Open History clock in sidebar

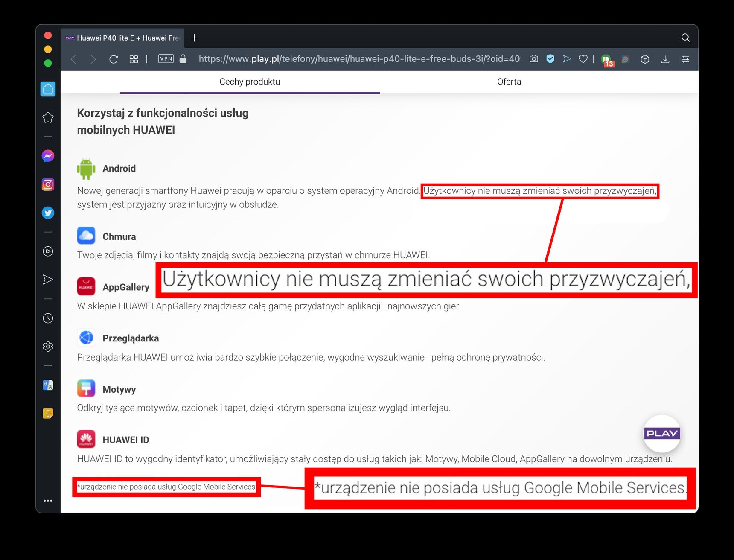48,318
